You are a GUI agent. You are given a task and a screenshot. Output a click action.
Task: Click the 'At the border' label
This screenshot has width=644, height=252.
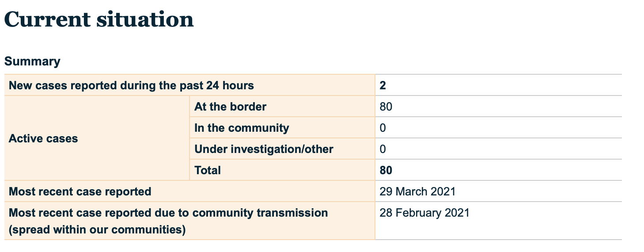tap(230, 107)
